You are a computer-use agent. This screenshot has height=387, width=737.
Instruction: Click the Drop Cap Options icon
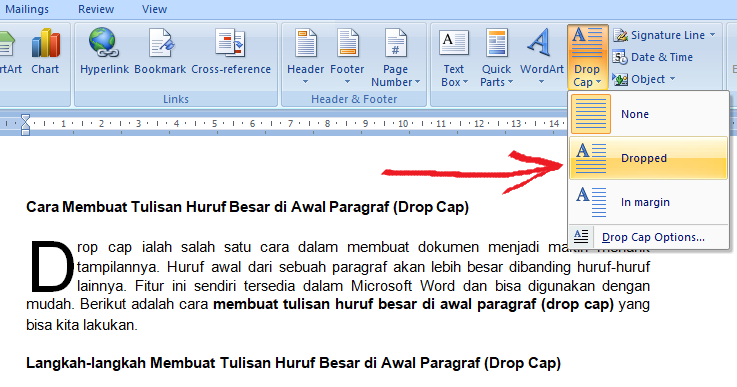click(x=581, y=237)
